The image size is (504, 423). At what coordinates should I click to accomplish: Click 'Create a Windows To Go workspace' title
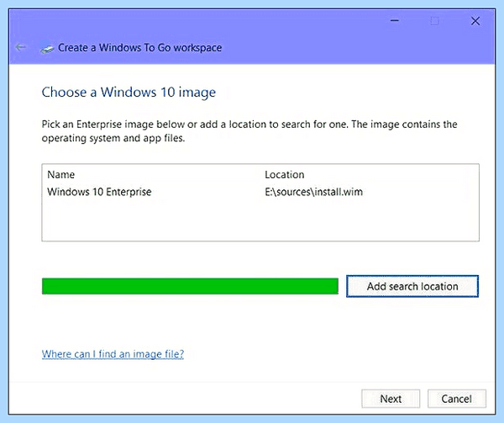[139, 48]
